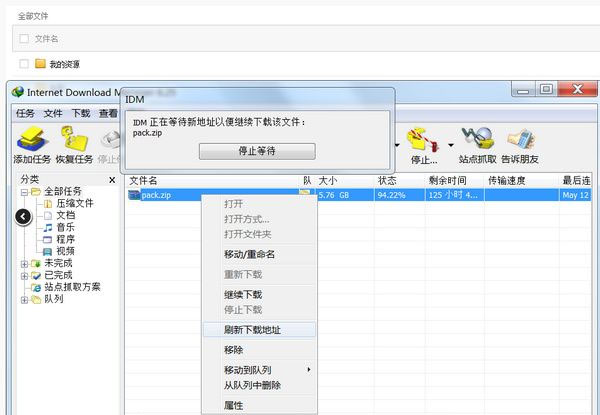Open the 文件 menu
Viewport: 600px width, 415px height.
point(53,113)
